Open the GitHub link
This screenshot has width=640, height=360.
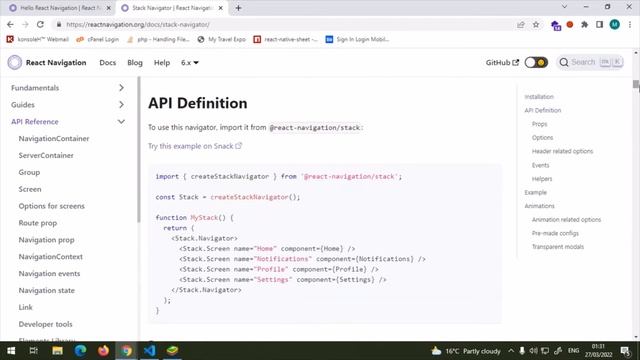point(502,62)
